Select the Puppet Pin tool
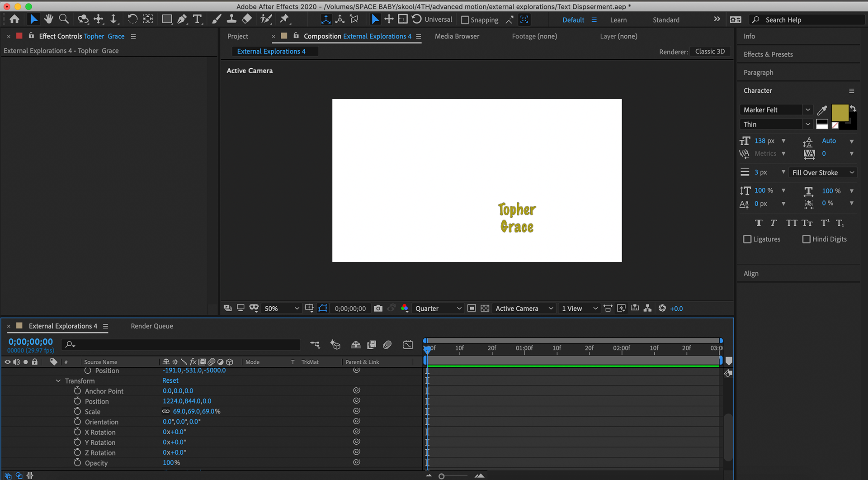 pos(284,19)
